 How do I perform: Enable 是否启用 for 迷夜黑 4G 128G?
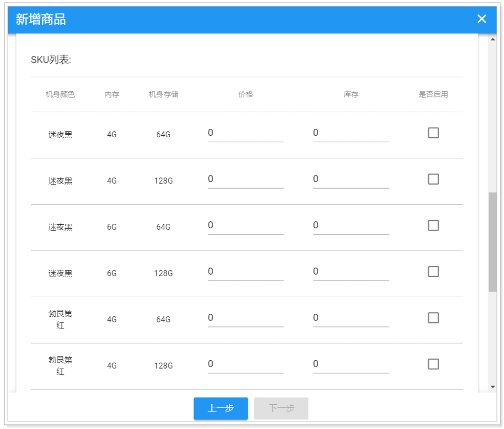click(x=433, y=179)
